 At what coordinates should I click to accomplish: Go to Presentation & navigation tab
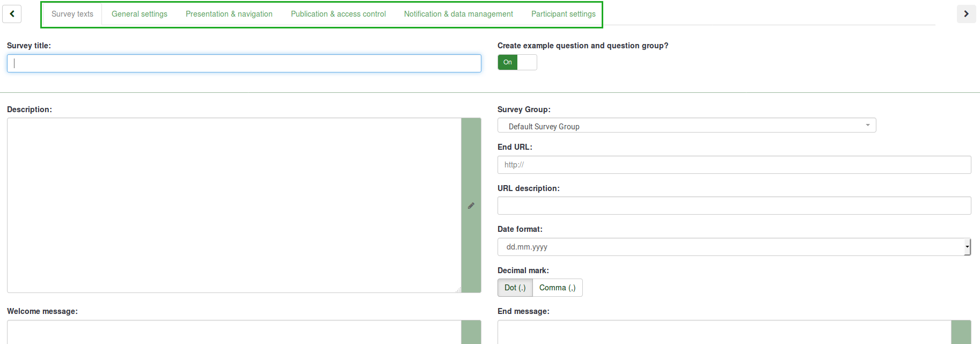tap(229, 14)
